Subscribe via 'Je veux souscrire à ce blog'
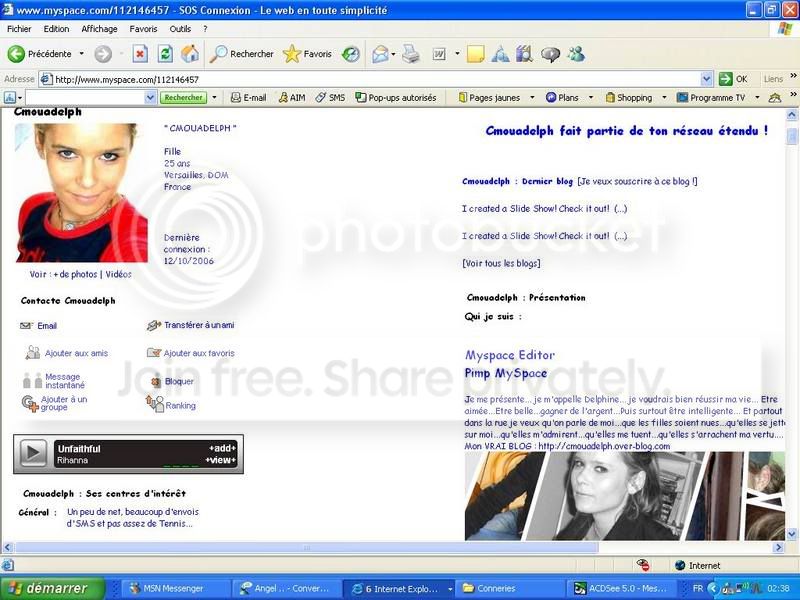Viewport: 800px width, 600px height. point(637,181)
